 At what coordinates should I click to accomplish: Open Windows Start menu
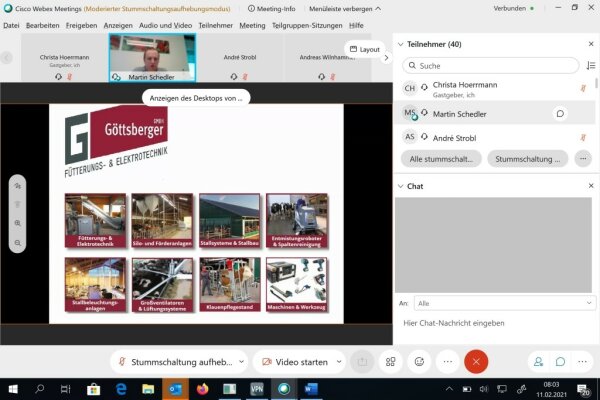[x=13, y=389]
